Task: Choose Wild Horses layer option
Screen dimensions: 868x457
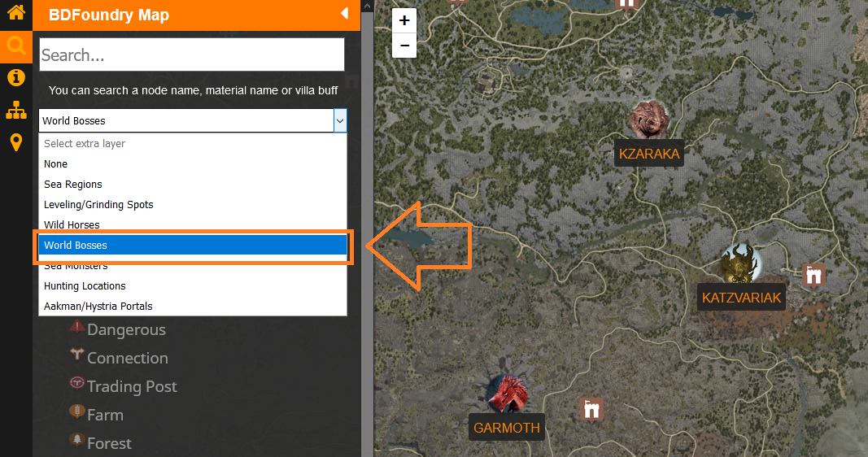Action: 193,224
